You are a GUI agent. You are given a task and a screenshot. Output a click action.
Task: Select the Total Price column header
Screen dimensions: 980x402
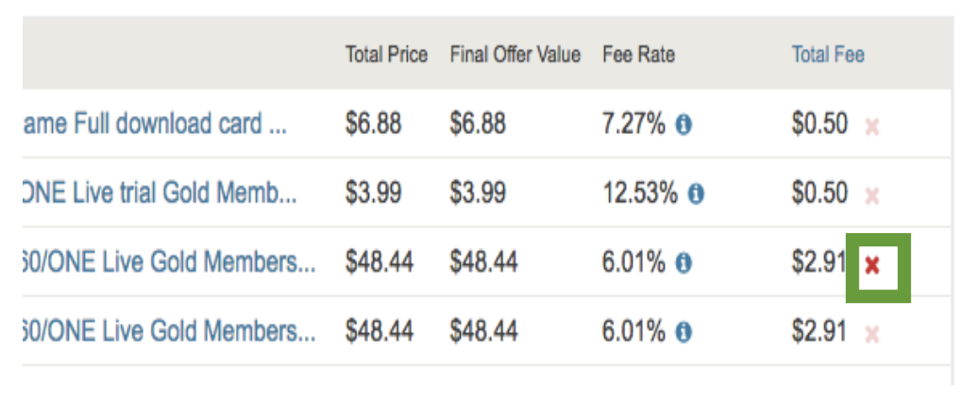[x=386, y=55]
